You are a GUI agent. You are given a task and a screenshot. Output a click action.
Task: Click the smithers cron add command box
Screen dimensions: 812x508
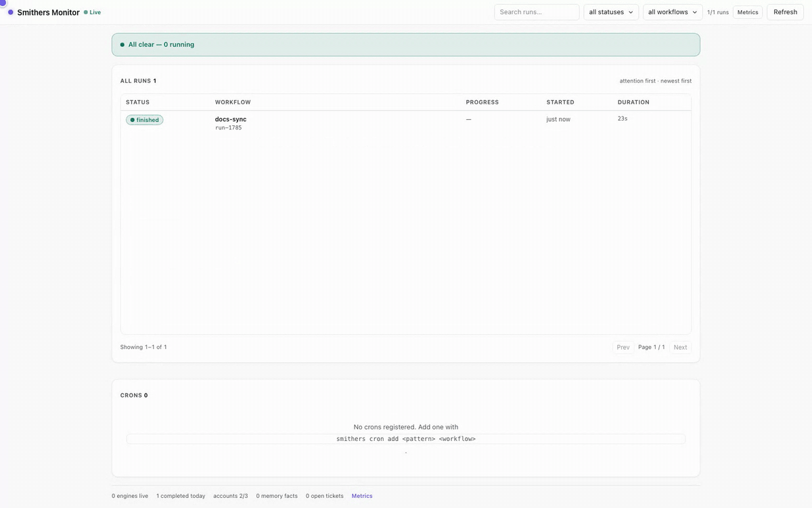[406, 439]
